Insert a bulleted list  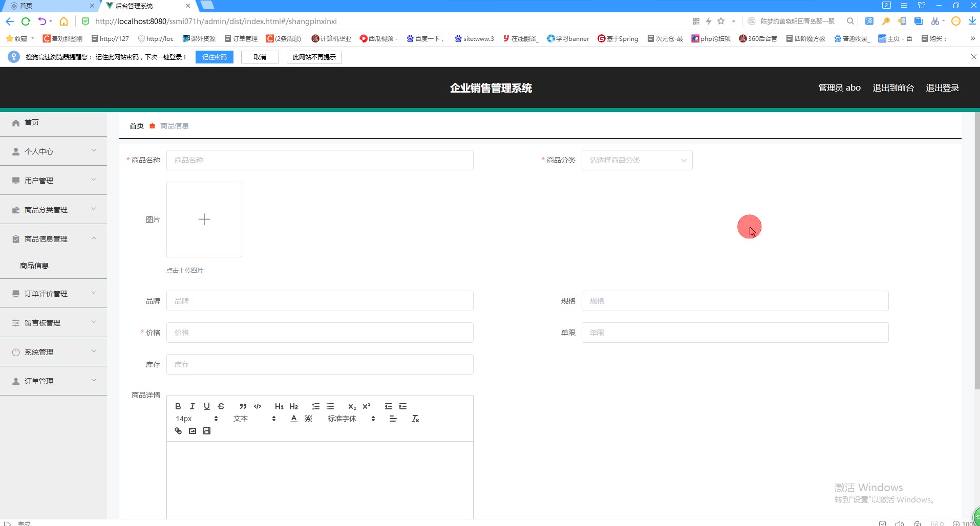coord(330,406)
